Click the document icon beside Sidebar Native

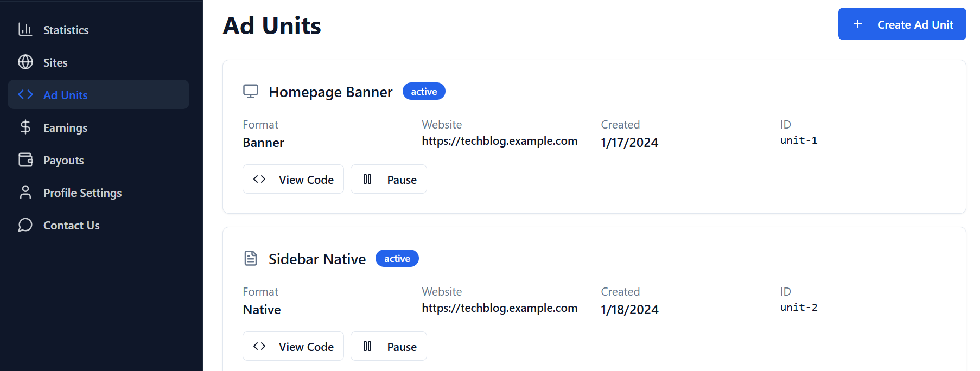point(251,258)
